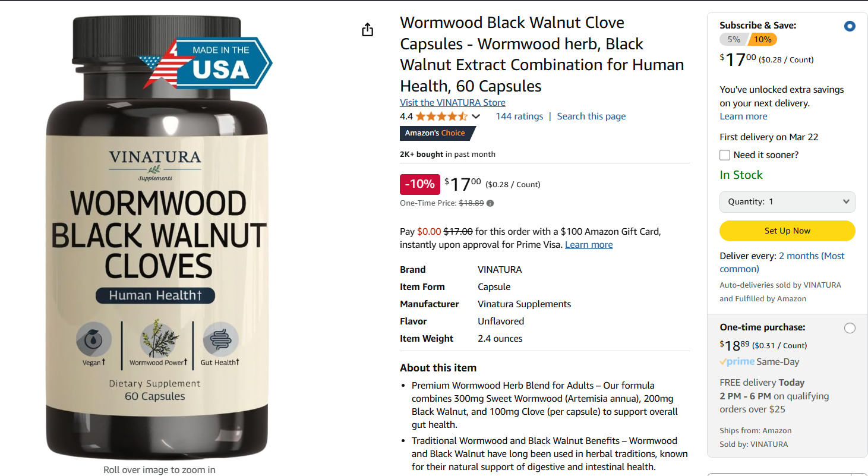Expand the ratings breakdown chevron
The image size is (868, 476).
tap(476, 116)
